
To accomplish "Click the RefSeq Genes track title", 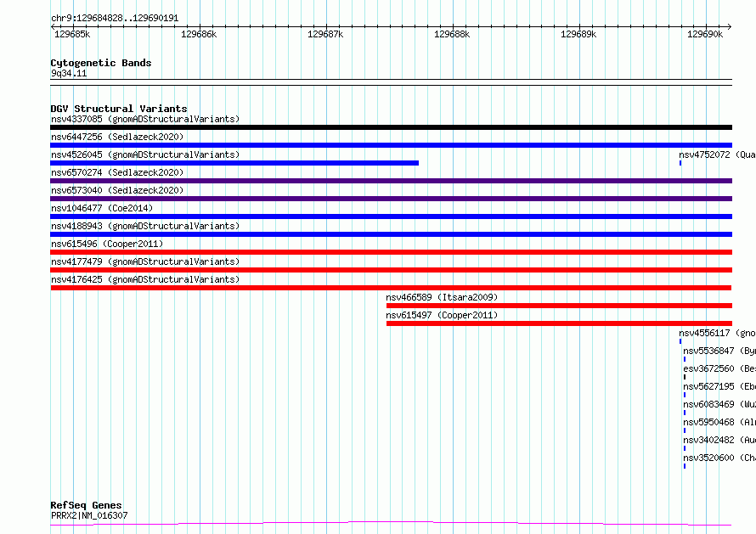I will point(86,506).
